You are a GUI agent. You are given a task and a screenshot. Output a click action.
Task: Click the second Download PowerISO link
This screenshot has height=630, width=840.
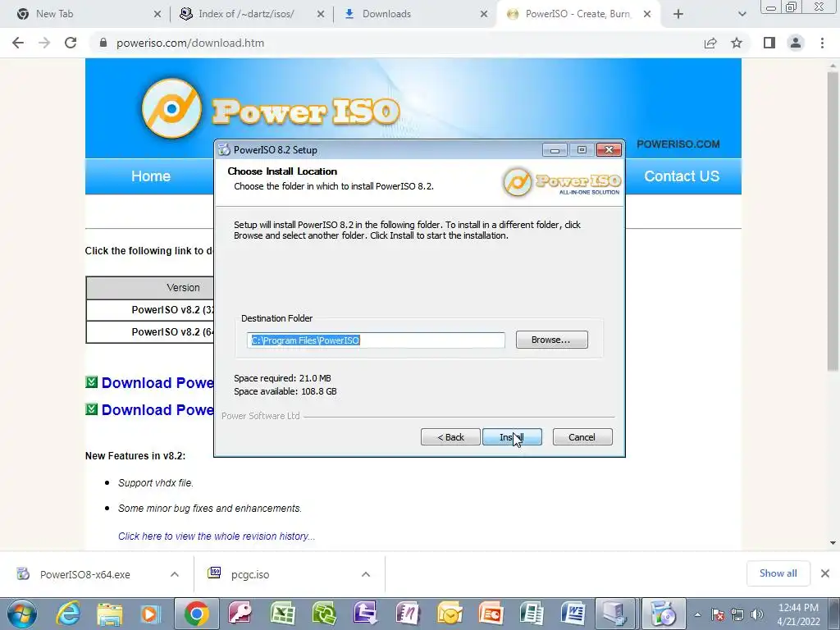tap(157, 409)
